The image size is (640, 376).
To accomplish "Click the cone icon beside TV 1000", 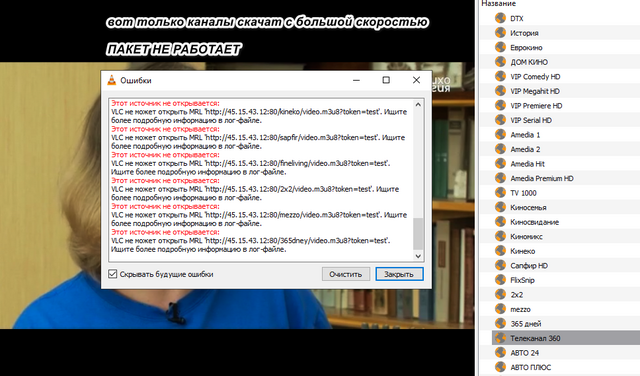I will point(500,192).
